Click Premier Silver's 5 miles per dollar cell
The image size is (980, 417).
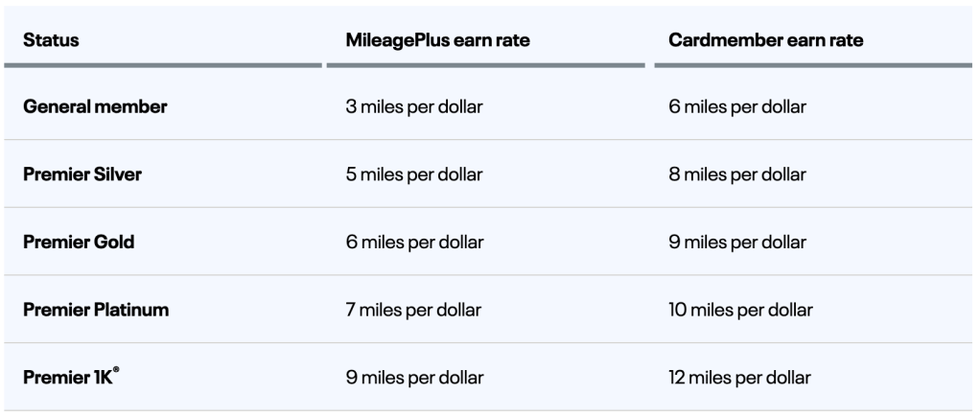click(413, 174)
